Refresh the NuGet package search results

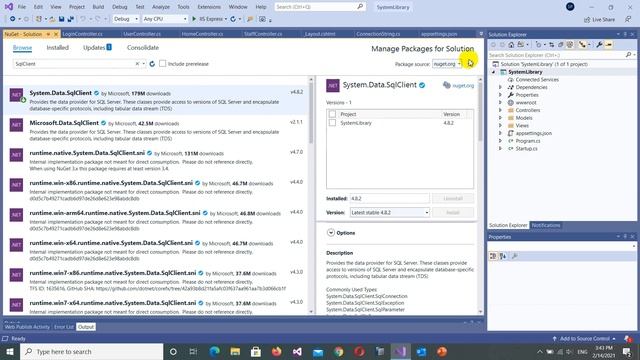tap(152, 64)
